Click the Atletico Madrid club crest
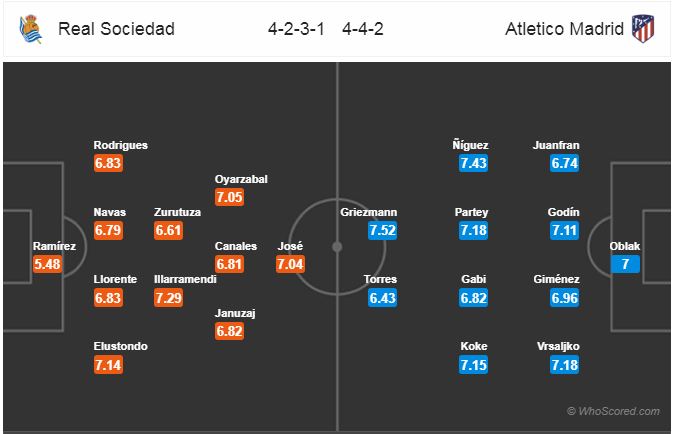 coord(642,30)
